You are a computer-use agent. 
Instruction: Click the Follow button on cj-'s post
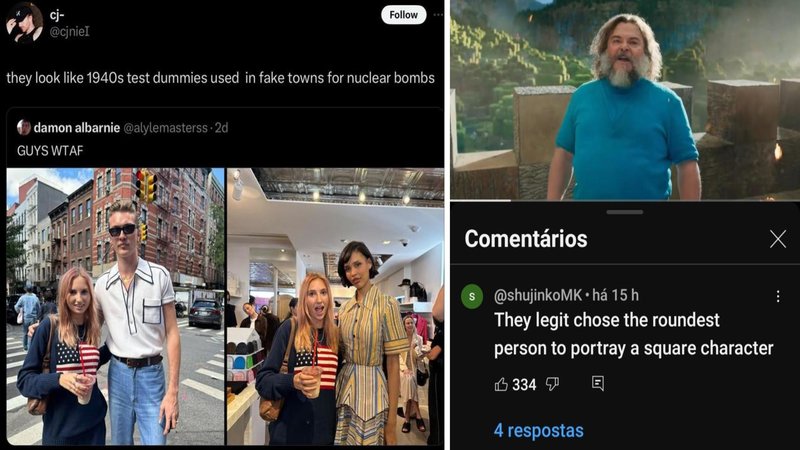[x=403, y=15]
